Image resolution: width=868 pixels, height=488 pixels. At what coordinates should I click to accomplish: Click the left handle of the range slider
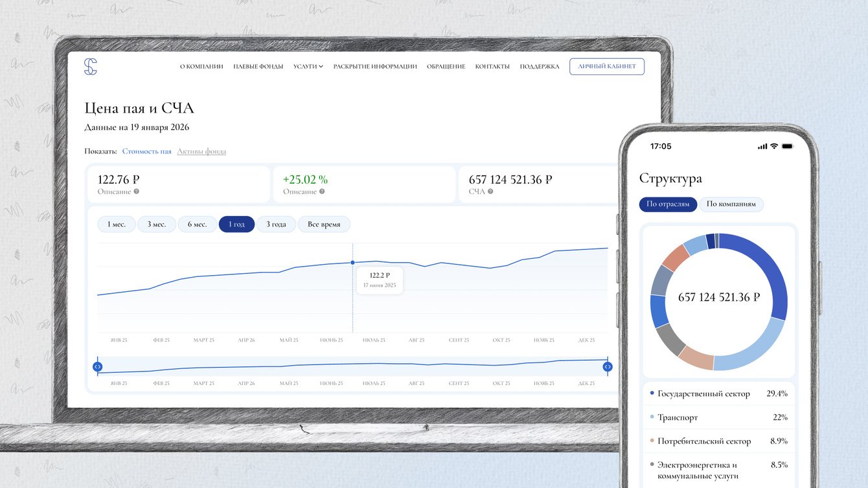coord(97,367)
